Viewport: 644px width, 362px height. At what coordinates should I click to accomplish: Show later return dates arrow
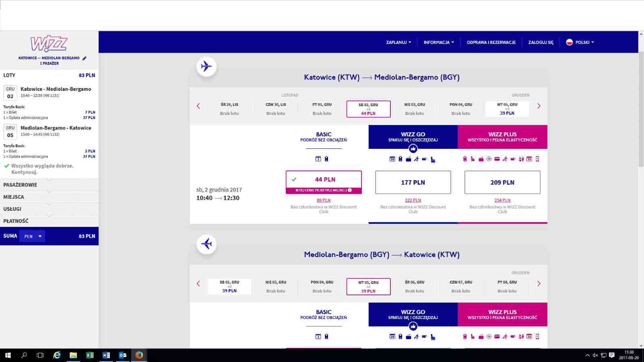click(539, 284)
